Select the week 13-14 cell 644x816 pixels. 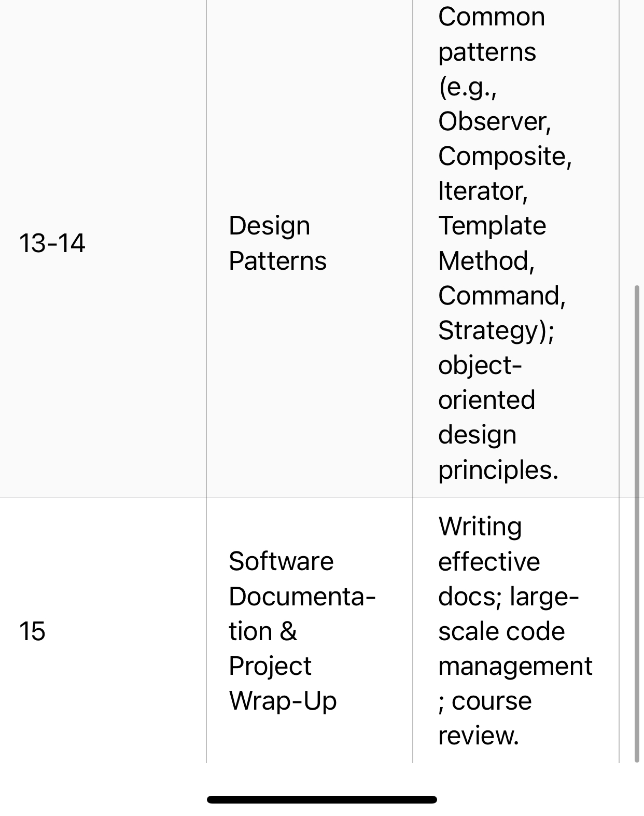[52, 243]
